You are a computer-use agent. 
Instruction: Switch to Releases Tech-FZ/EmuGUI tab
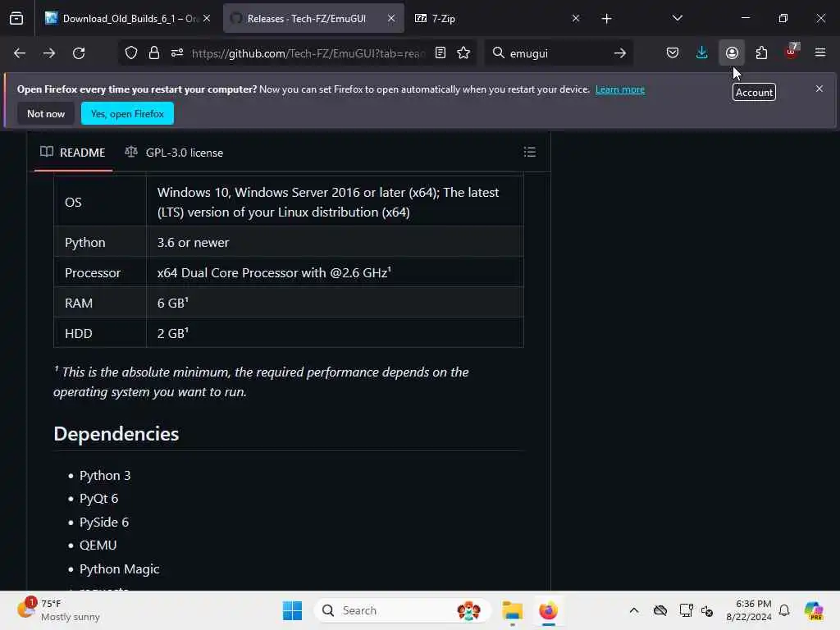pyautogui.click(x=313, y=19)
